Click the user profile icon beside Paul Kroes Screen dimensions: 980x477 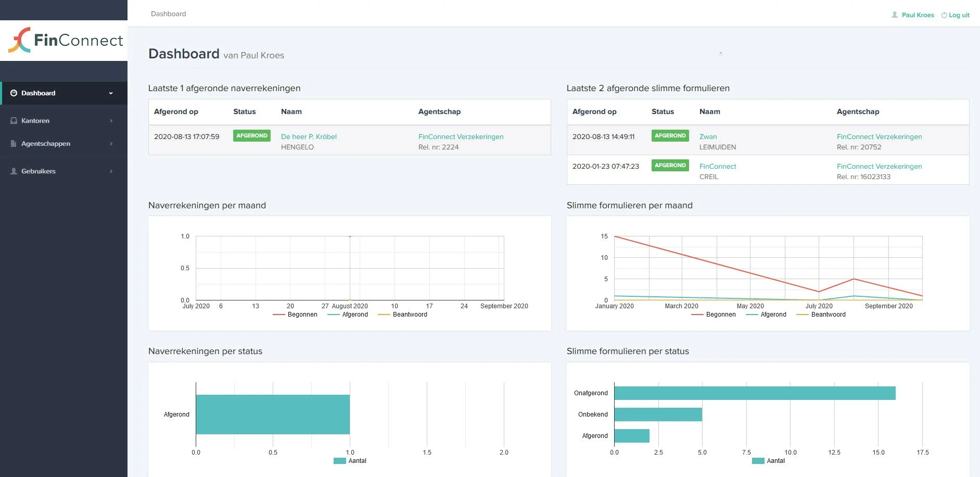(x=894, y=15)
